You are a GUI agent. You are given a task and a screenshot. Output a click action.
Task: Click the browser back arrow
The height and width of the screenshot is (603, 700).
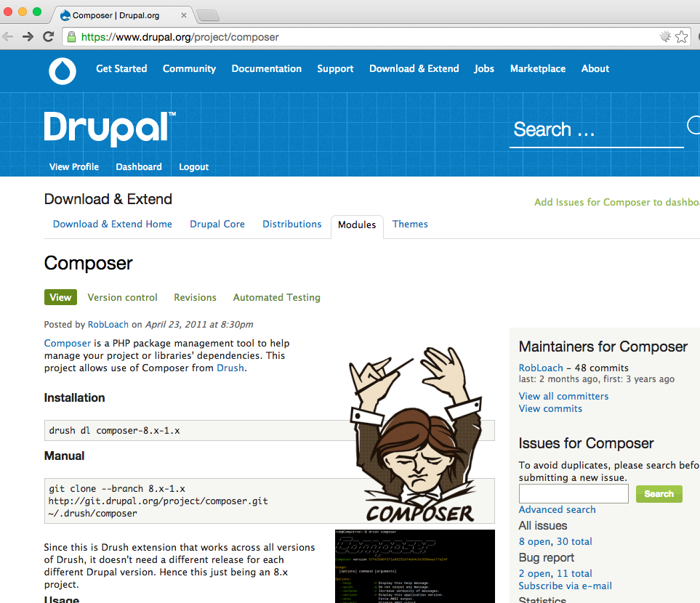7,36
